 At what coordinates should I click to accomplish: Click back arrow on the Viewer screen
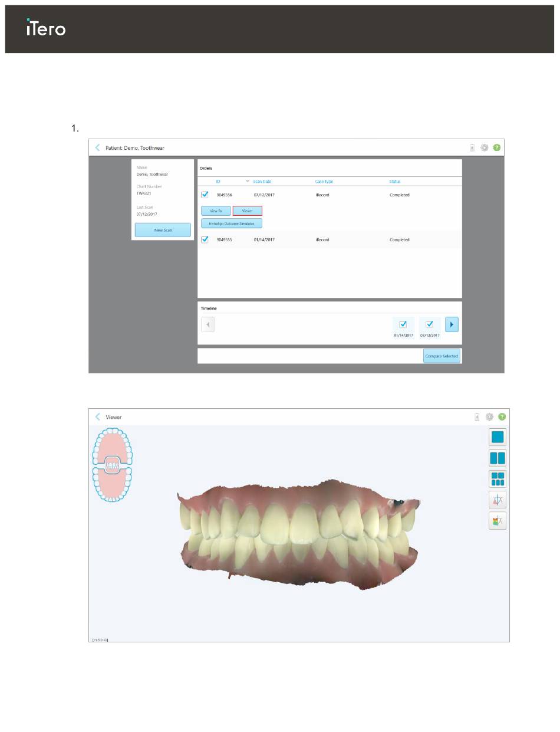coord(97,416)
